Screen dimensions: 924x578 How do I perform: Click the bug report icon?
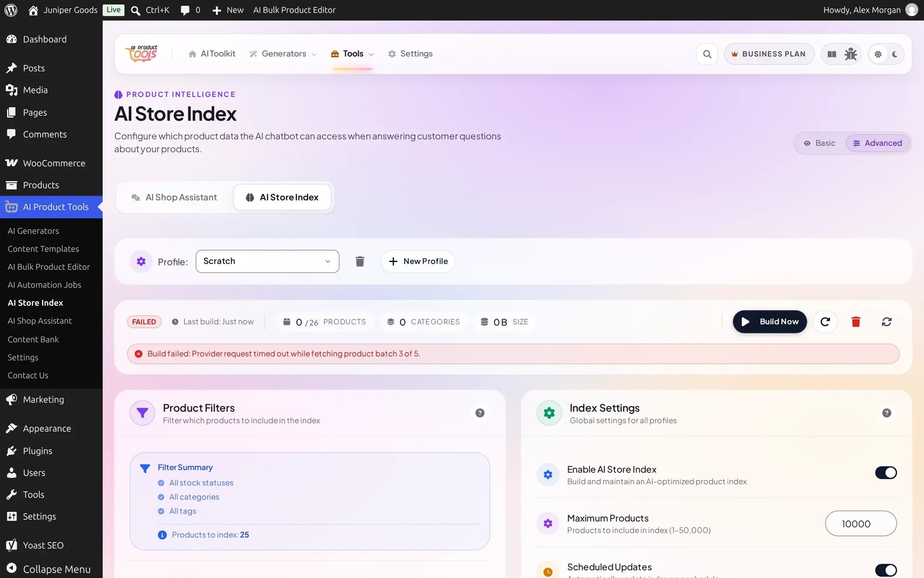pos(850,54)
